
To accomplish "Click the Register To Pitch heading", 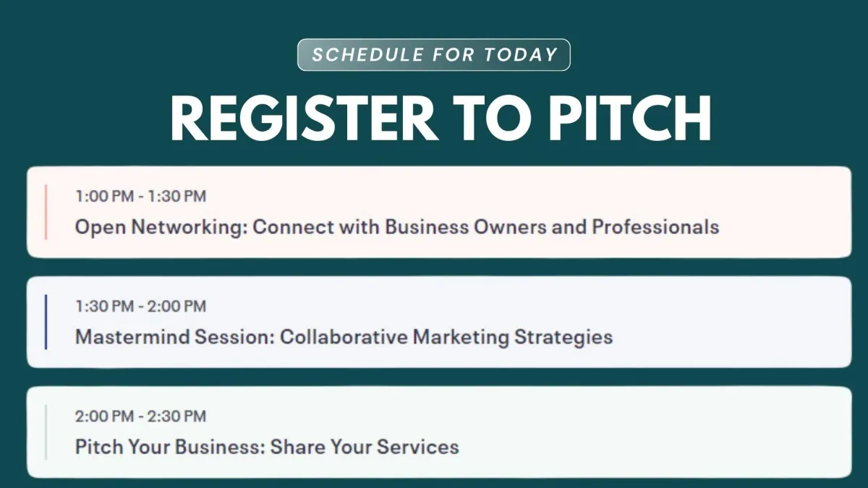I will pos(440,116).
